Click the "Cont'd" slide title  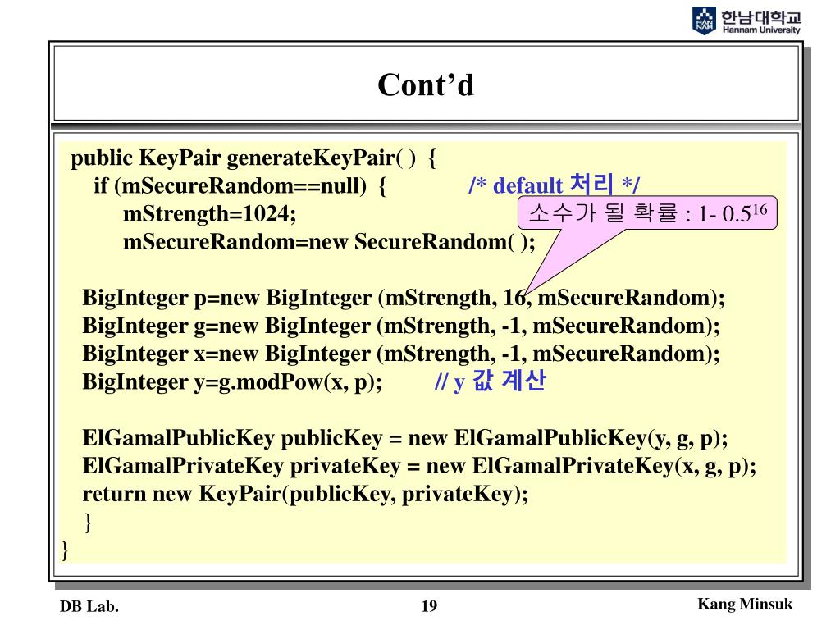point(426,84)
